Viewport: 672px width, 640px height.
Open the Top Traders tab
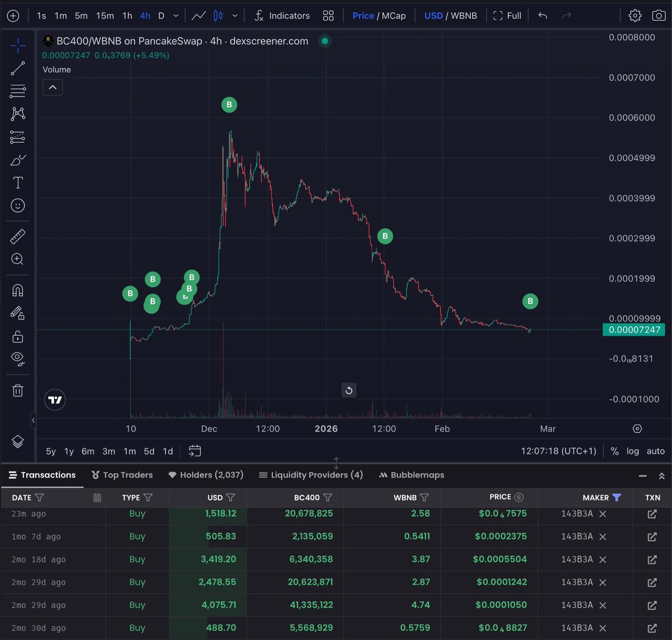[x=122, y=475]
